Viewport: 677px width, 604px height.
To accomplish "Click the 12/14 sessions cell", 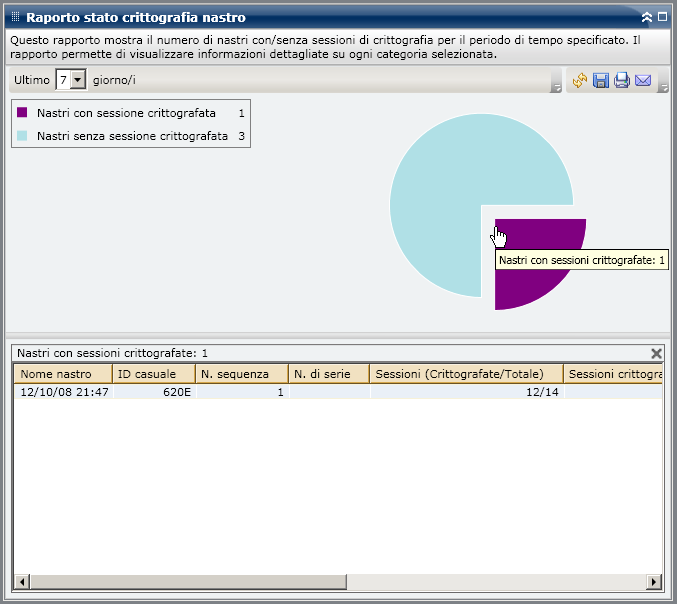I will 467,392.
